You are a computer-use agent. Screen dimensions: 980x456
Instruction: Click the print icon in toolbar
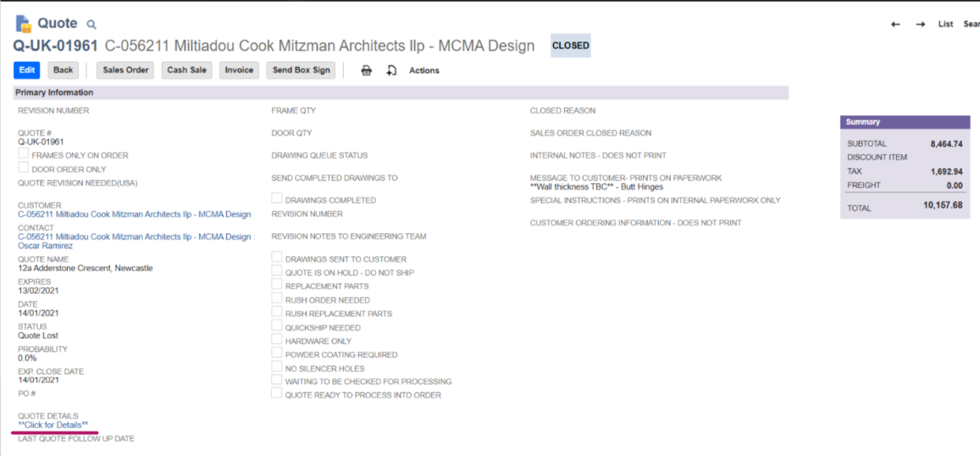(366, 70)
